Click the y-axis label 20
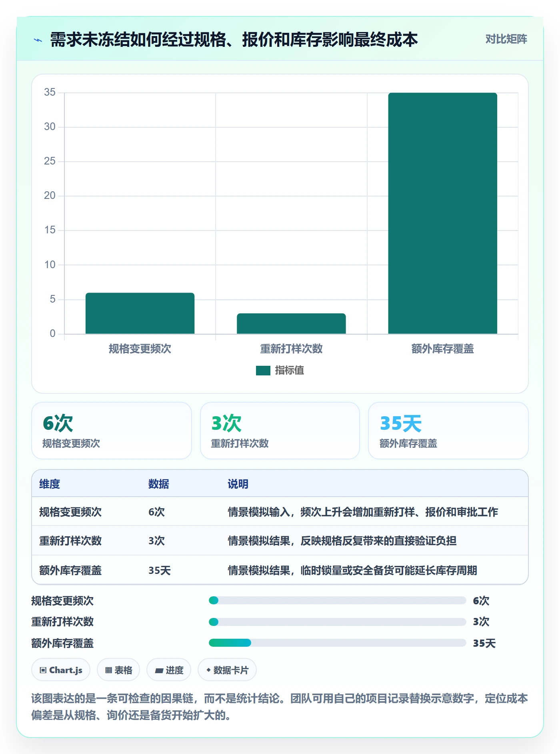Screen dimensions: 560x754 tap(50, 195)
